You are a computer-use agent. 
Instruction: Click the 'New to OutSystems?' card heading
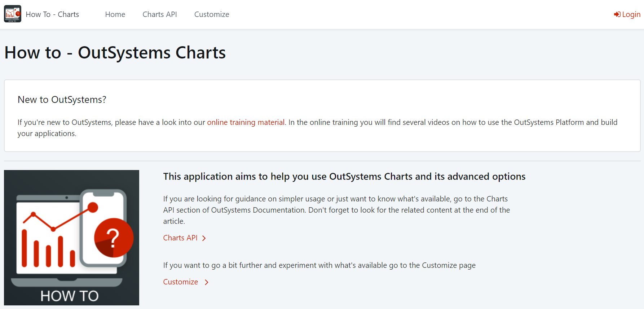[62, 100]
